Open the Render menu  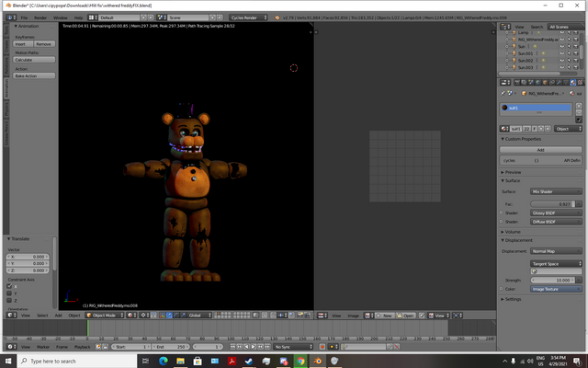[x=40, y=17]
